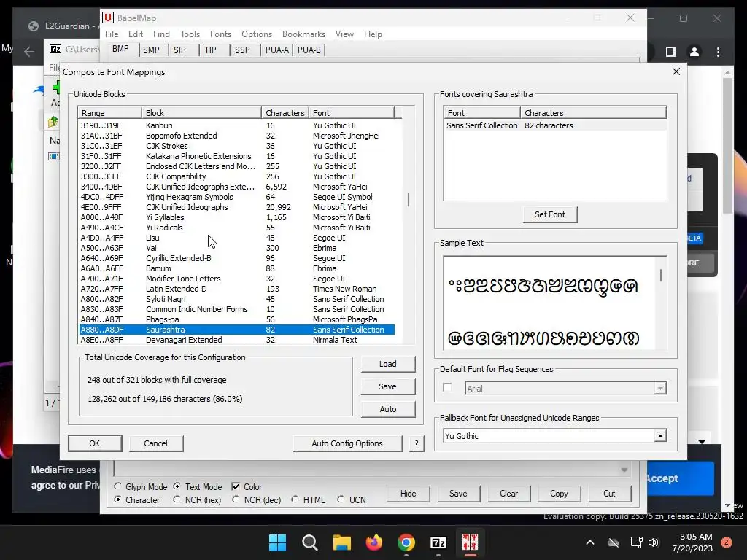This screenshot has width=747, height=560.
Task: Open Chrome profile avatar icon
Action: coord(694,52)
